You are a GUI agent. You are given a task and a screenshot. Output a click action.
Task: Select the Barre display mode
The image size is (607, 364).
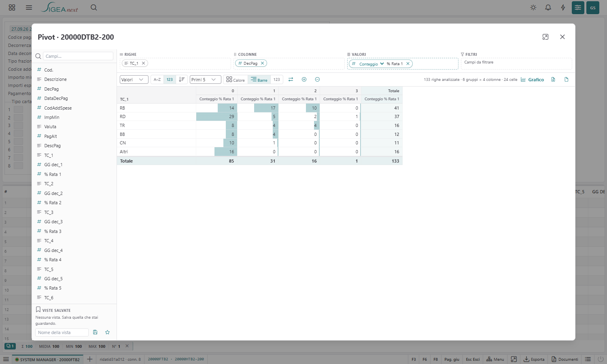click(x=259, y=79)
